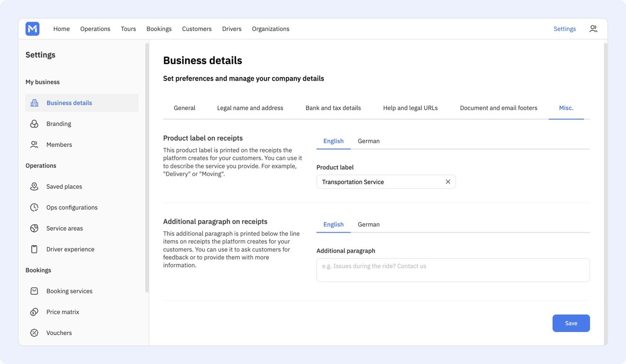Viewport: 626px width, 364px height.
Task: Switch Additional paragraph section to German
Action: (x=368, y=225)
